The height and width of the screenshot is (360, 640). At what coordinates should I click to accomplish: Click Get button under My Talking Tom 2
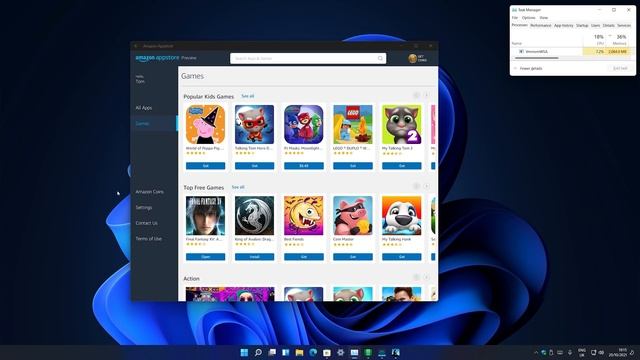click(x=402, y=166)
